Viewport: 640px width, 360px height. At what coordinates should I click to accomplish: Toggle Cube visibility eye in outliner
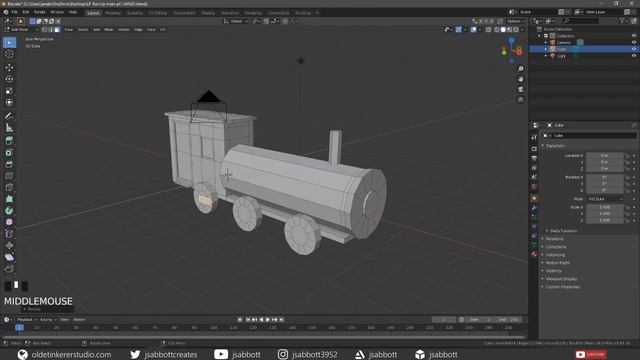click(634, 49)
